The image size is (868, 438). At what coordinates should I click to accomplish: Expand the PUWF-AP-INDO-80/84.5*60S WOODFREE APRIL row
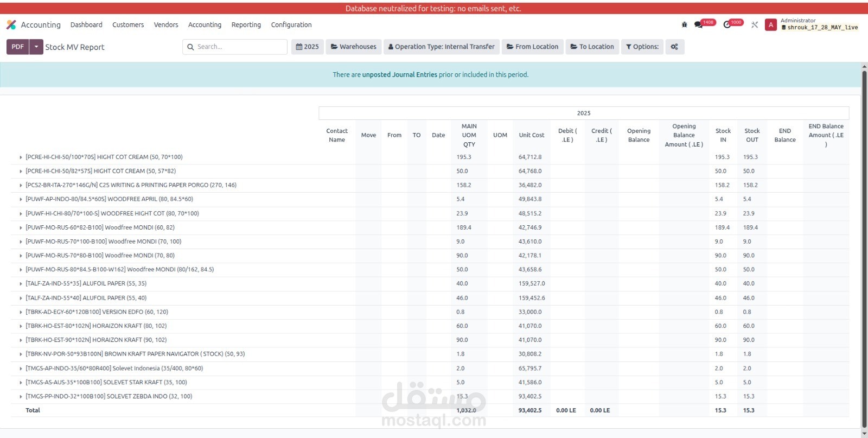click(x=21, y=200)
